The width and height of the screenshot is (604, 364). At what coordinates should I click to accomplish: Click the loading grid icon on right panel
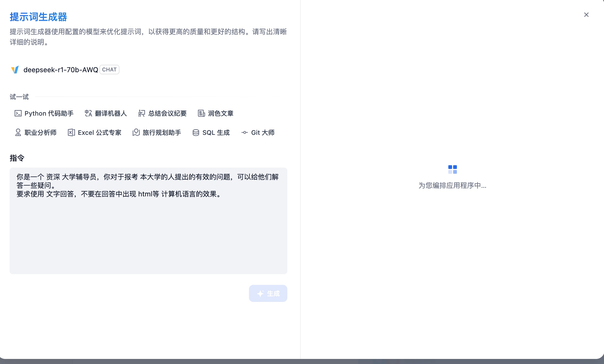click(x=452, y=169)
